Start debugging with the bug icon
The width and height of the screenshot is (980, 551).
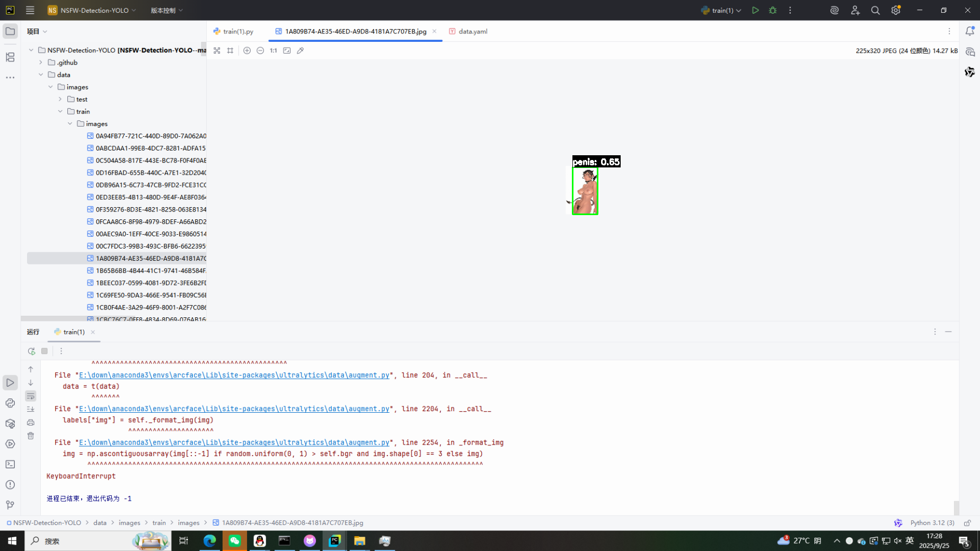(773, 10)
